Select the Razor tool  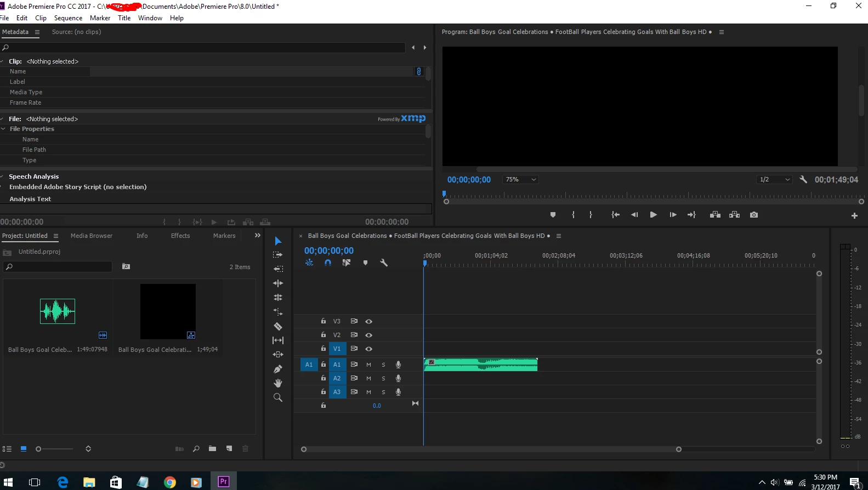tap(278, 326)
